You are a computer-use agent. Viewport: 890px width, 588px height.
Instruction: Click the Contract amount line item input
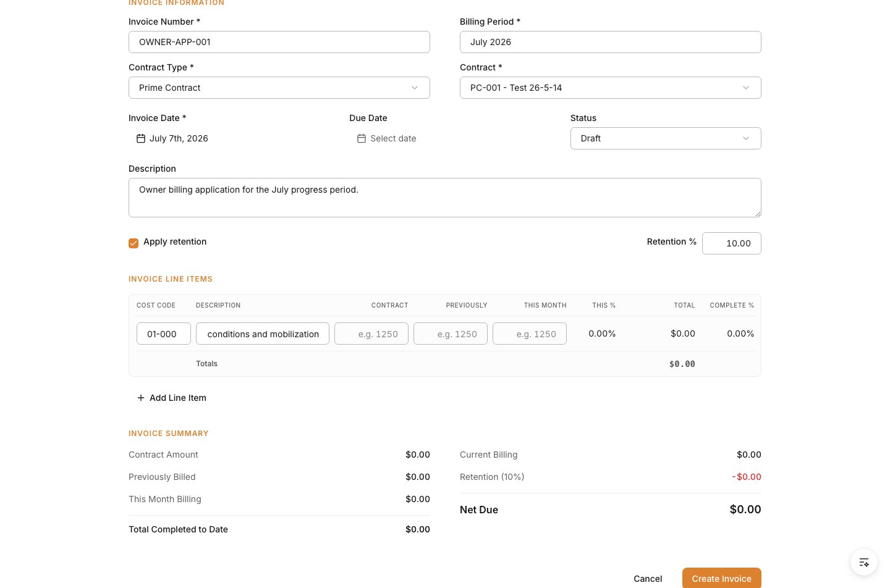[371, 334]
